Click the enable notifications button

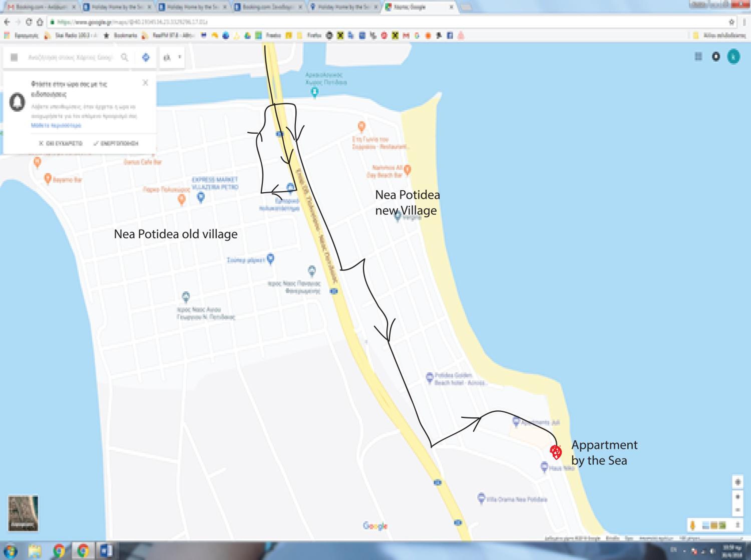pos(116,143)
